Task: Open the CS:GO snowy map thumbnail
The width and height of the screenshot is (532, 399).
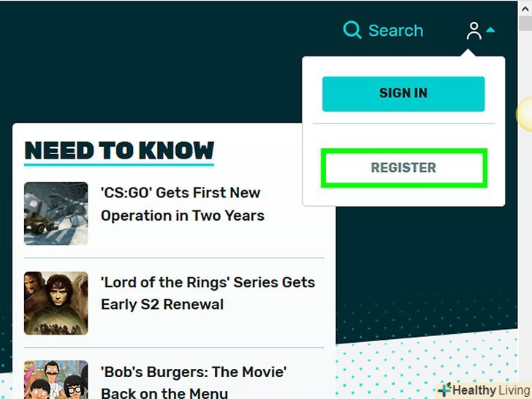Action: (x=56, y=213)
